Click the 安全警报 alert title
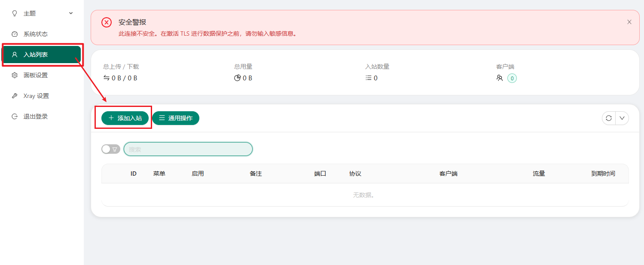 (132, 22)
